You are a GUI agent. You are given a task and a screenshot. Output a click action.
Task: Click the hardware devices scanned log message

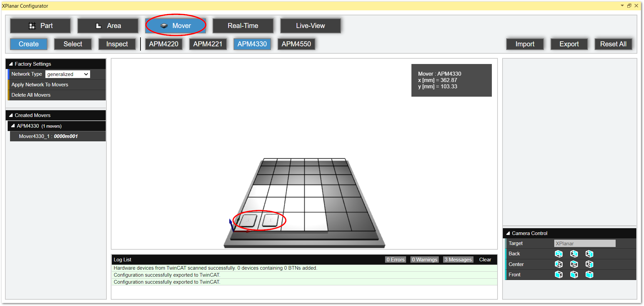point(304,268)
